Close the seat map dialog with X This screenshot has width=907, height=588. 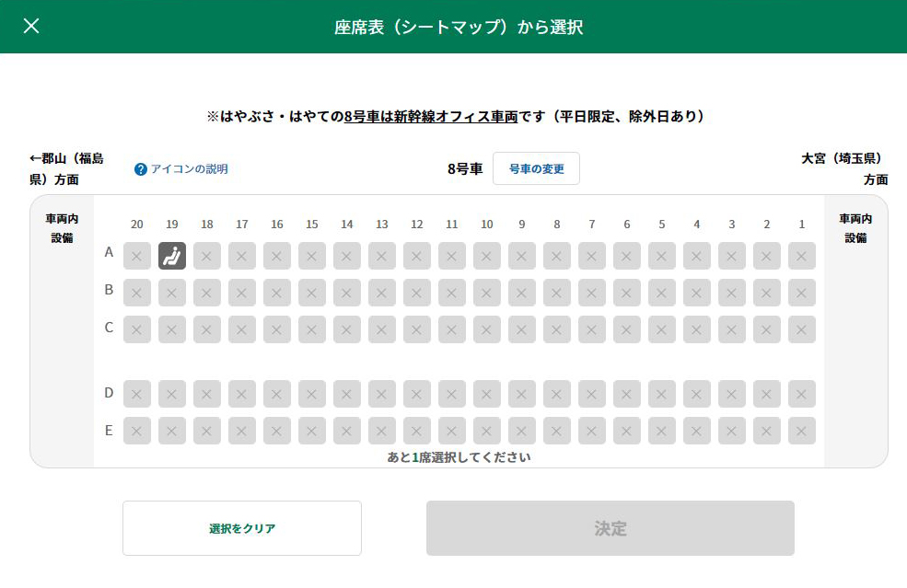point(31,26)
